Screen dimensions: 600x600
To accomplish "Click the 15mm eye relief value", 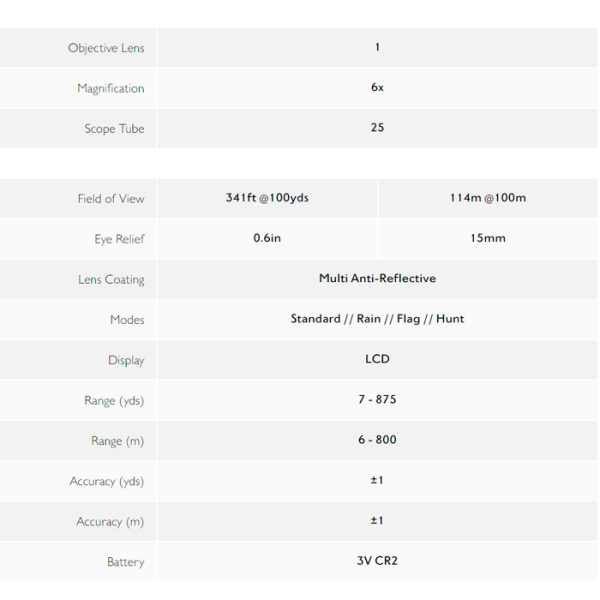I will click(488, 238).
